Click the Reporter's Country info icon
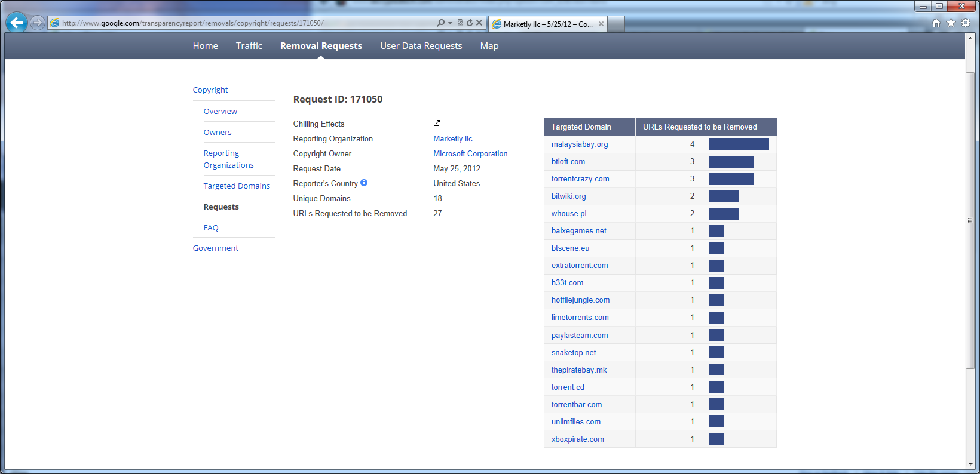Image resolution: width=980 pixels, height=474 pixels. coord(364,183)
